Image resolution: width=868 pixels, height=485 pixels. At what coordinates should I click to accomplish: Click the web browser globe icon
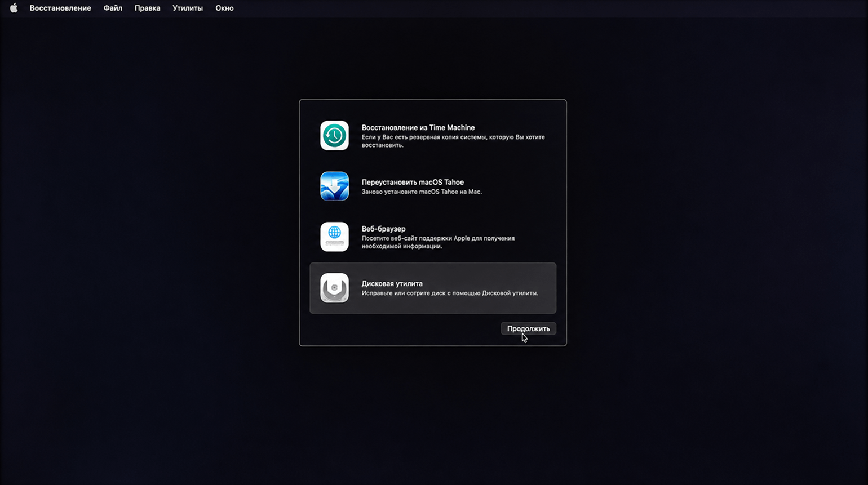[334, 237]
